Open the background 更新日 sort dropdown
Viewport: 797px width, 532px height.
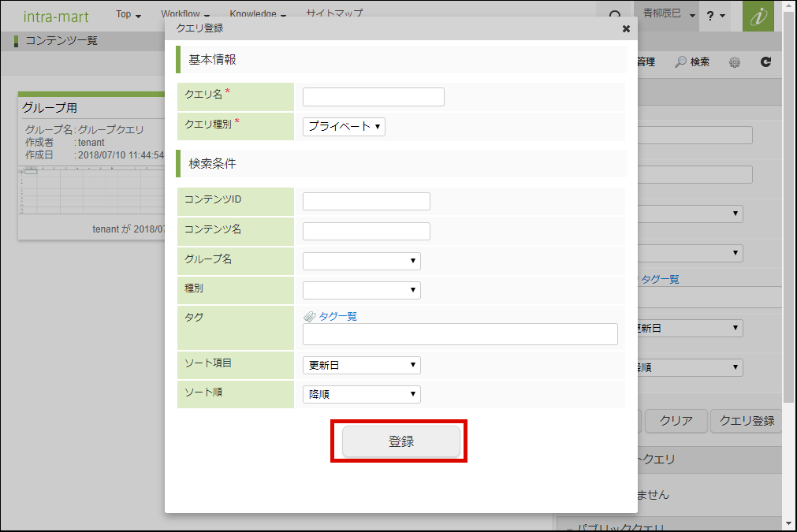click(x=691, y=328)
